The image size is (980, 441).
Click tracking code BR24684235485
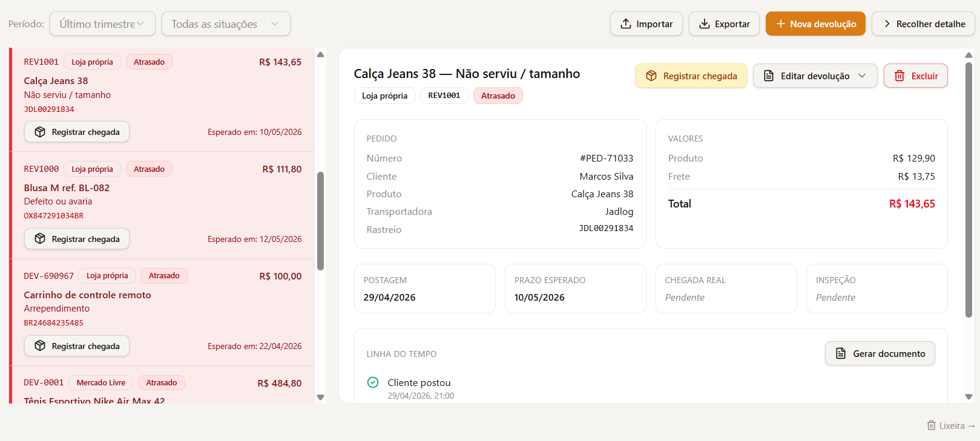[54, 323]
